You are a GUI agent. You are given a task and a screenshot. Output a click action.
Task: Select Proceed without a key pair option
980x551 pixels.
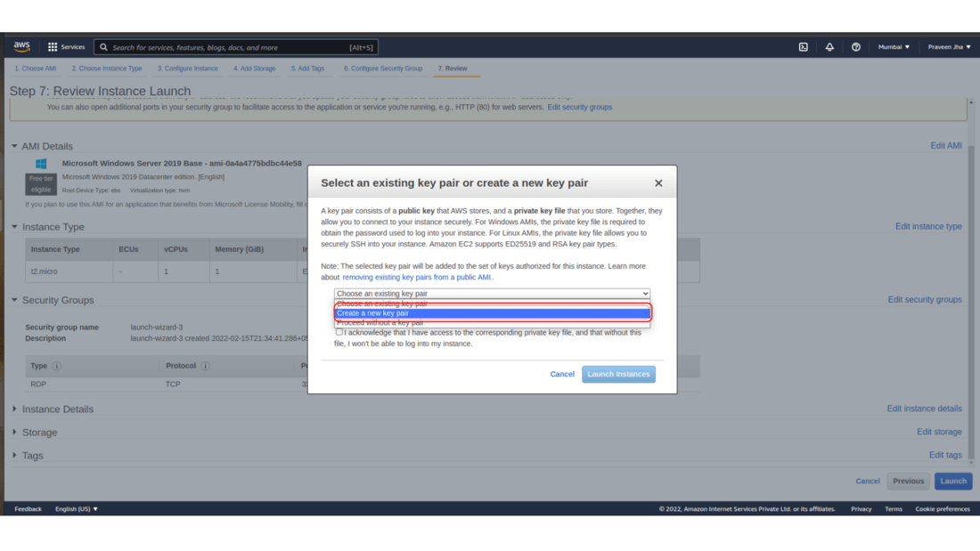(492, 323)
